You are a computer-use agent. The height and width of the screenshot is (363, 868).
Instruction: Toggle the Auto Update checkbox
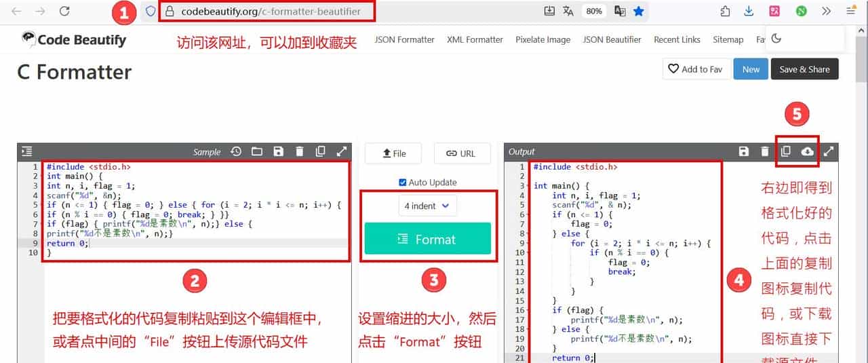pos(403,183)
